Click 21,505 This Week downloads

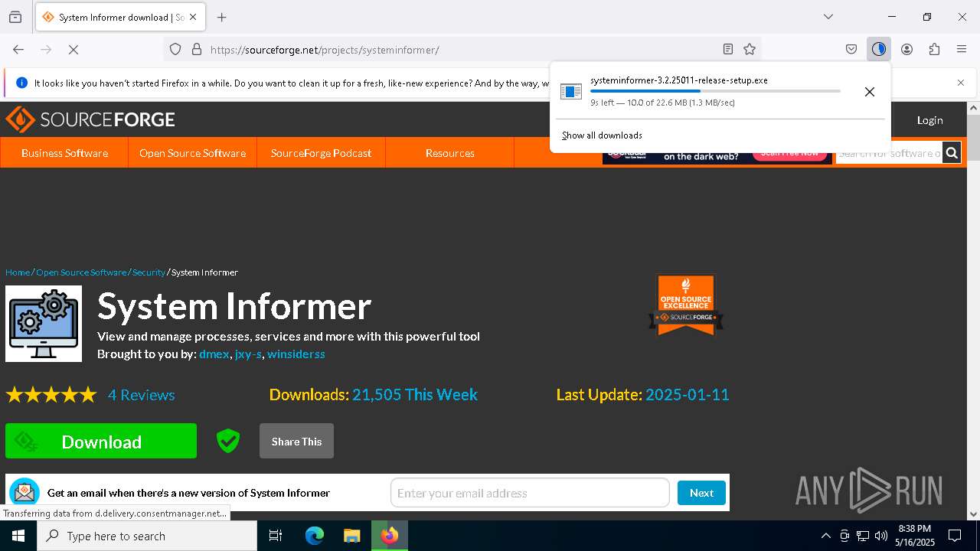415,395
